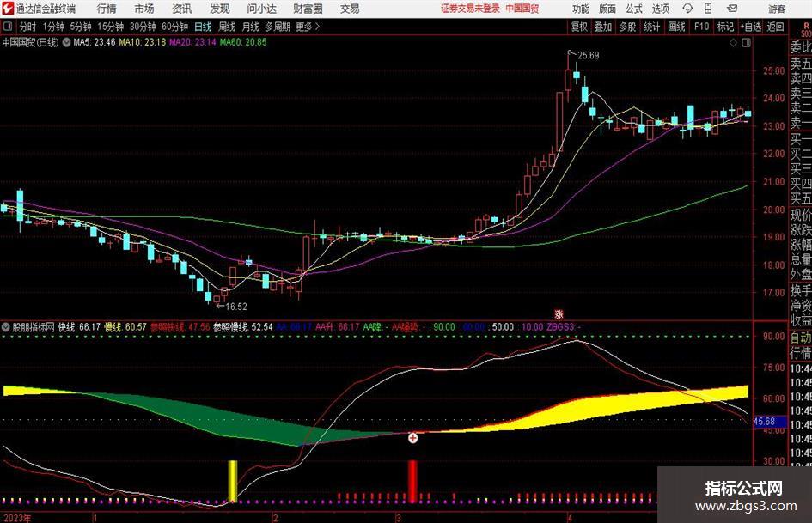The width and height of the screenshot is (812, 523).
Task: Open the mobile phone icon in title bar
Action: [x=708, y=9]
